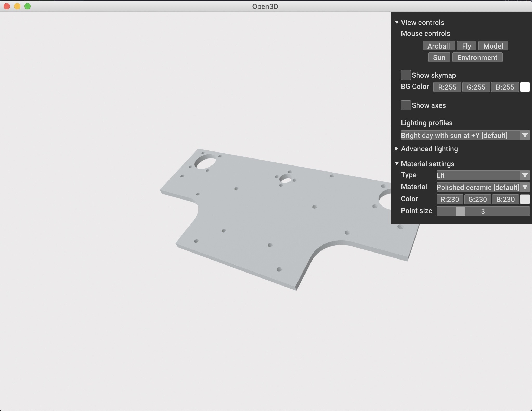Image resolution: width=532 pixels, height=411 pixels.
Task: Open the Polished ceramic material dropdown
Action: click(482, 187)
